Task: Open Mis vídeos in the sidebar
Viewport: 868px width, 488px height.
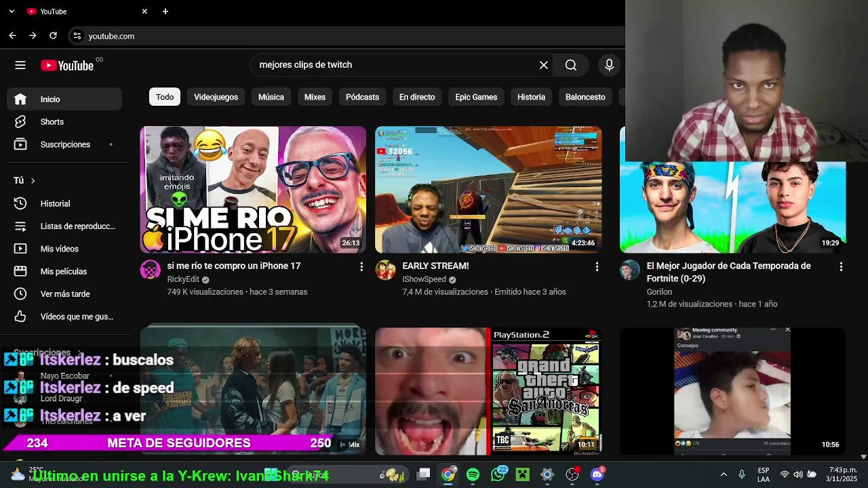Action: click(64, 249)
